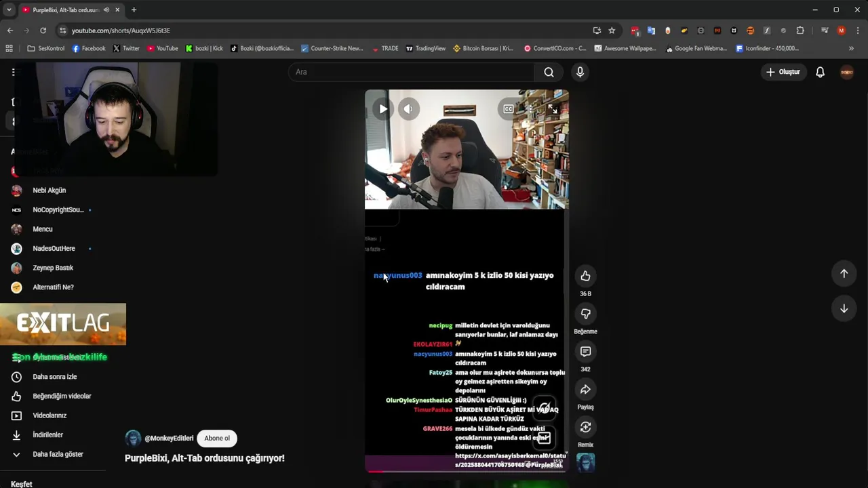Open Alternatifi Ne? subscription
This screenshot has height=488, width=868.
coord(53,287)
